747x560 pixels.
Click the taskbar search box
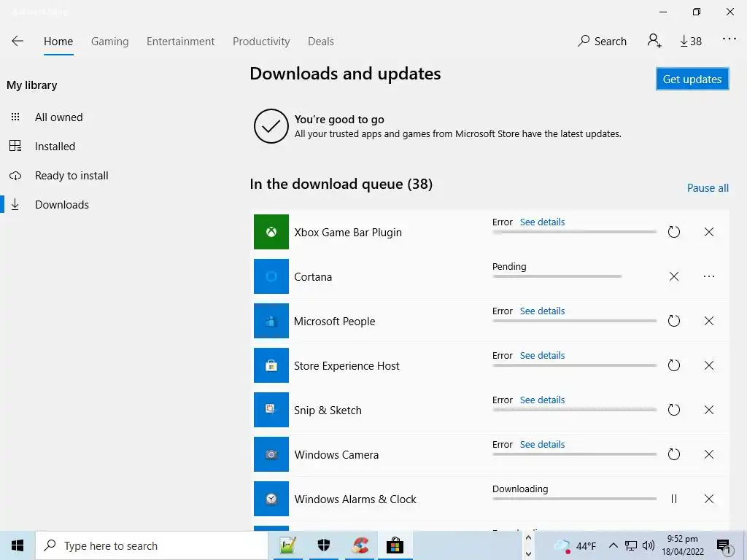coord(152,545)
